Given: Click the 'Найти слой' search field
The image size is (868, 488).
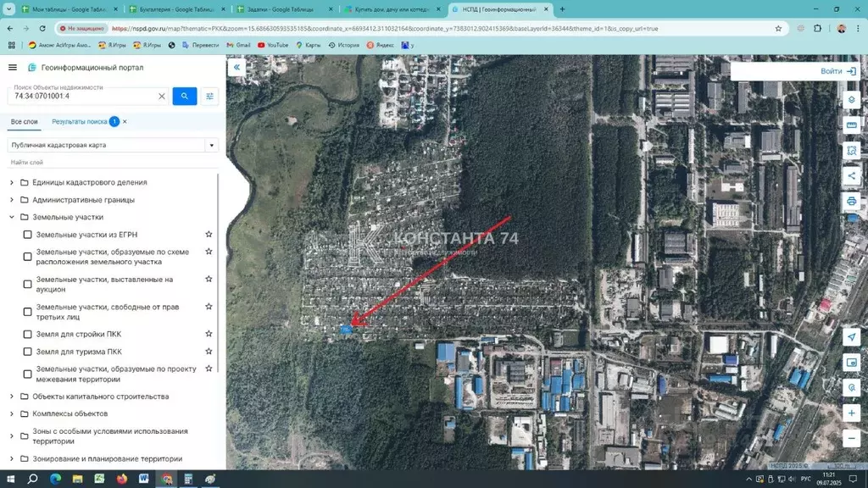Looking at the screenshot, I should (113, 162).
